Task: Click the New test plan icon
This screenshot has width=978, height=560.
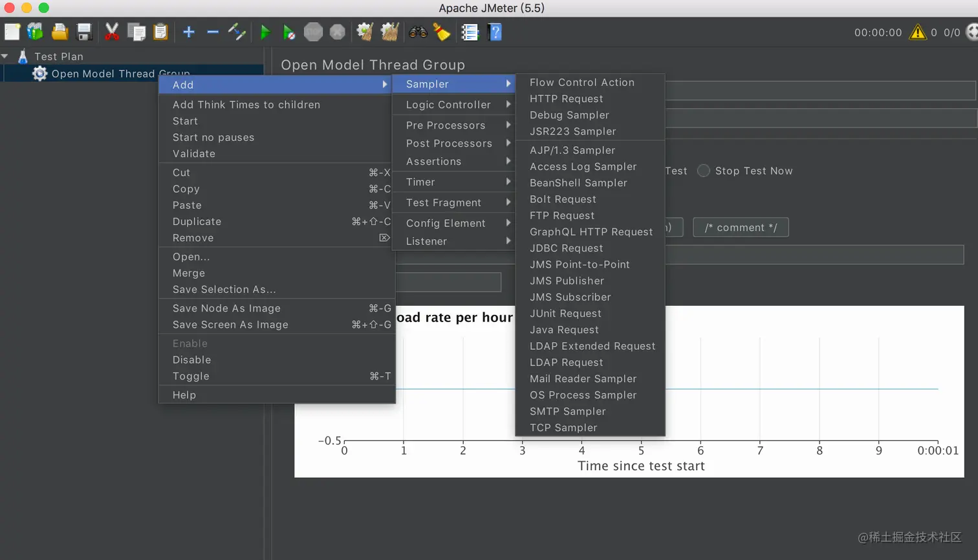Action: (12, 32)
